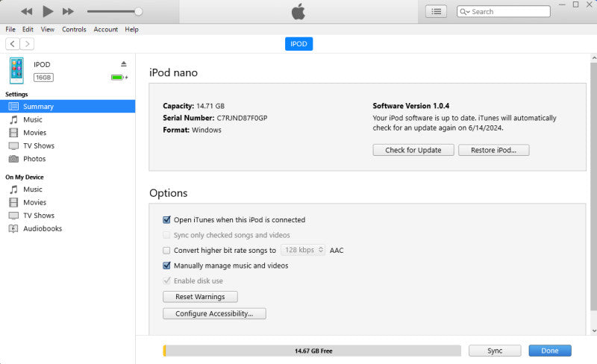
Task: Click the iPod nano device thumbnail
Action: [x=16, y=71]
